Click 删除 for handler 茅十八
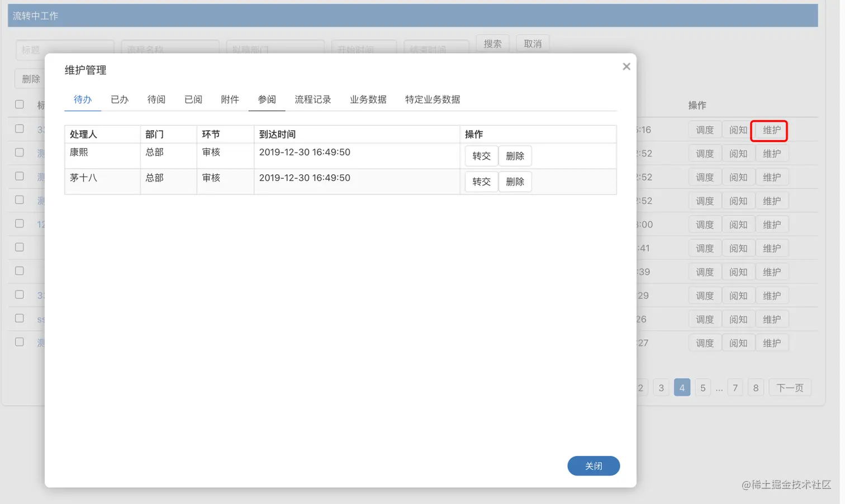Screen dimensions: 845x504 point(515,182)
